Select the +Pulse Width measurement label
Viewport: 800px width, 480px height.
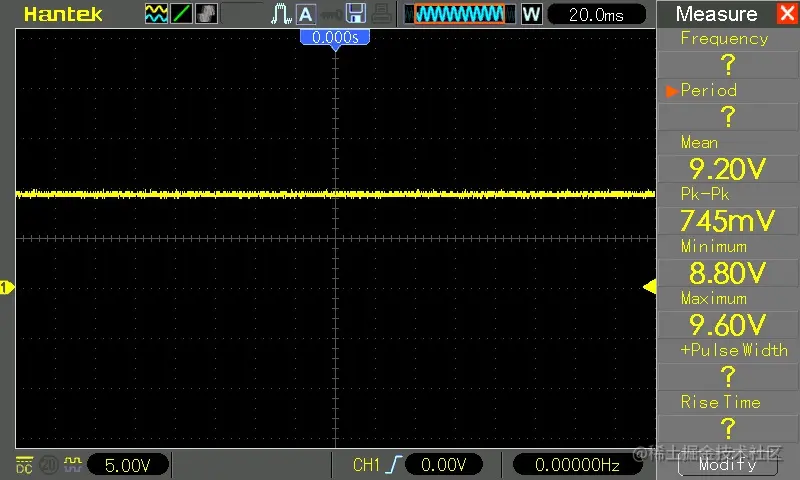(734, 350)
